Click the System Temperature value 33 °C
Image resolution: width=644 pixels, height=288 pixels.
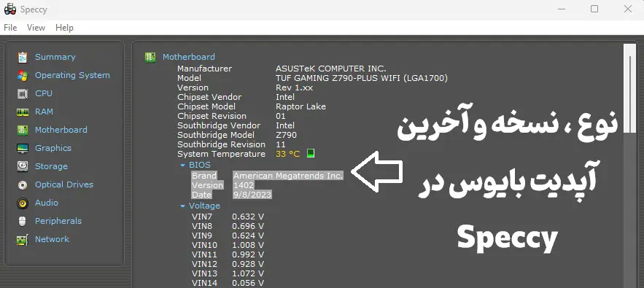pos(287,154)
